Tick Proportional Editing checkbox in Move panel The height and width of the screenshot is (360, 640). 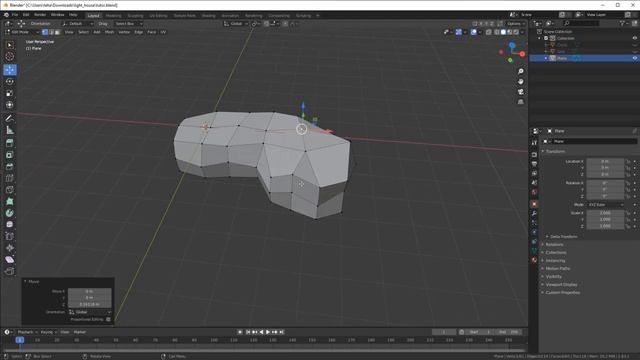(108, 320)
